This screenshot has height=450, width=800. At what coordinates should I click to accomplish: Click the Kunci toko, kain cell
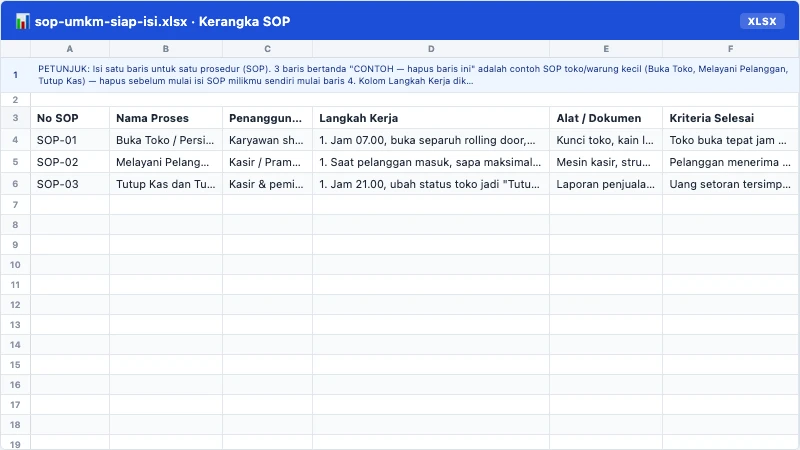point(606,140)
